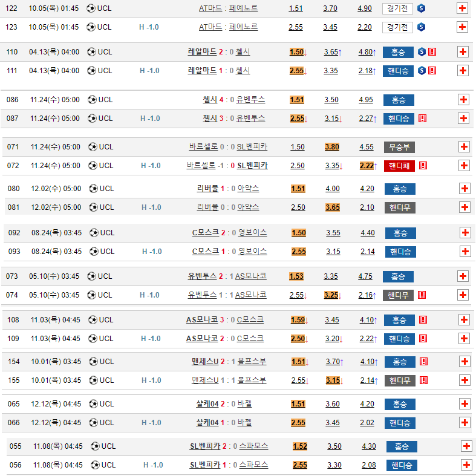Click the red exclamation icon in row 155
Viewport: 476px width, 476px height.
click(x=423, y=380)
